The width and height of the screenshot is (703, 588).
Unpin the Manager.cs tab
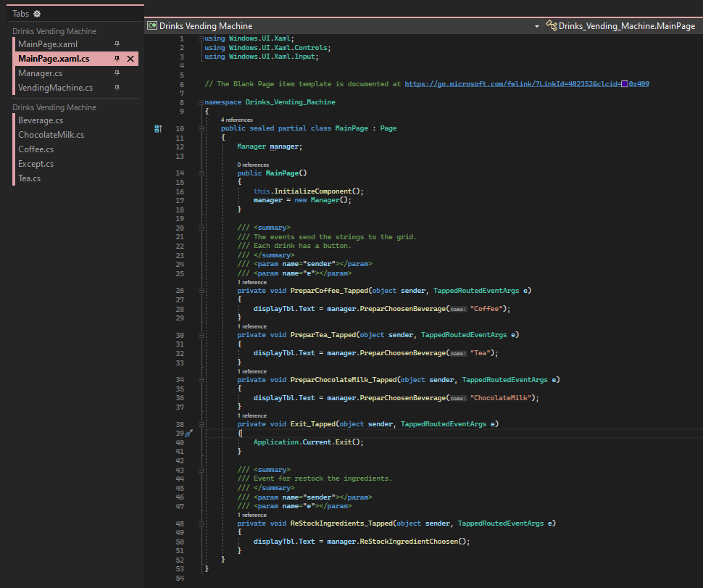tap(116, 73)
